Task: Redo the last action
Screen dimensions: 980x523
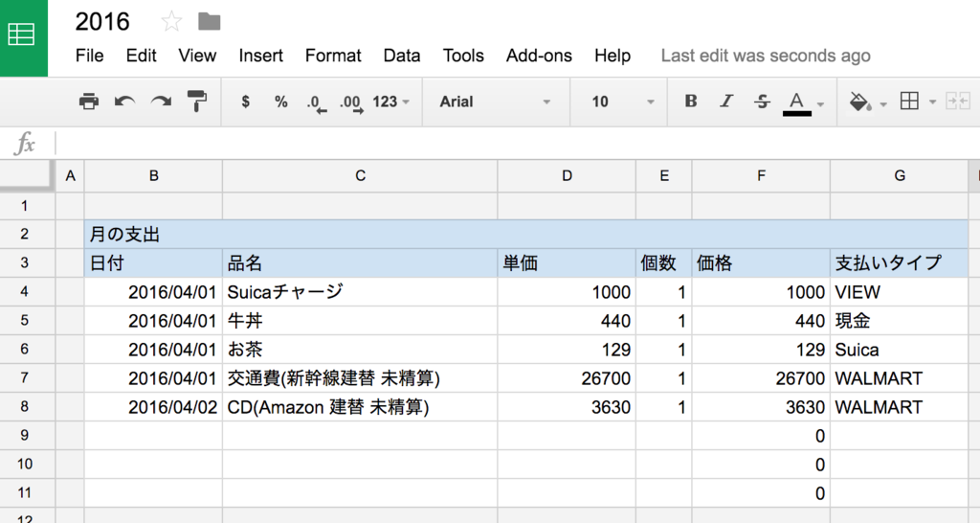Action: (161, 102)
